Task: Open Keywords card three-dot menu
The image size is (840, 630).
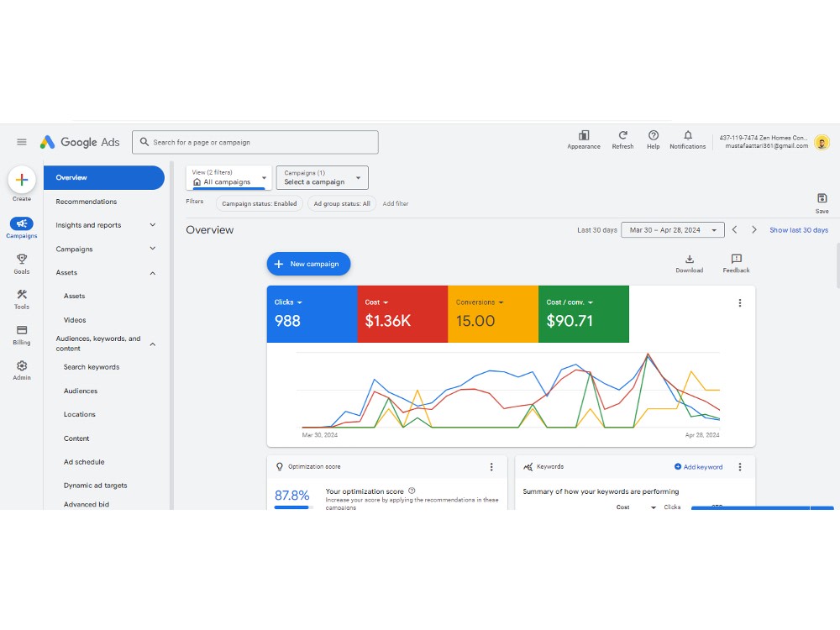Action: coord(740,467)
